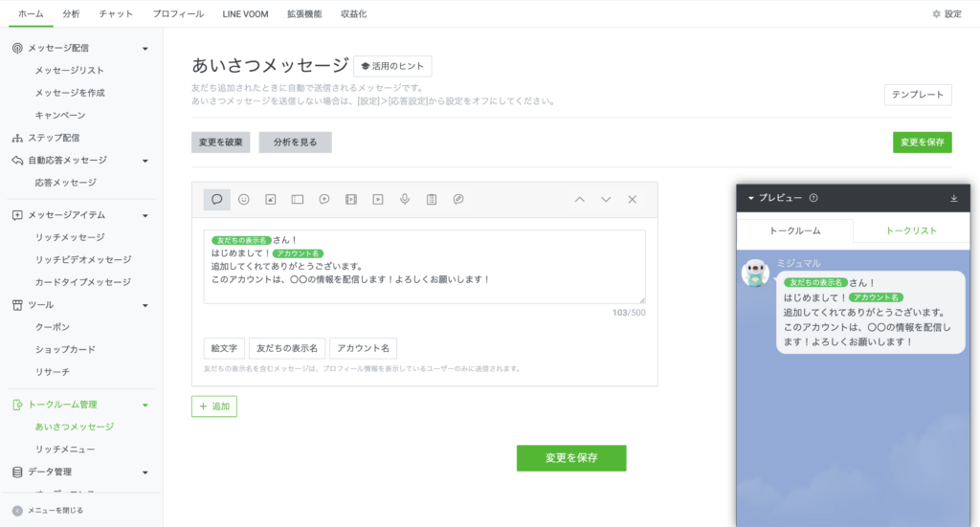Select the rich video message icon
Image resolution: width=980 pixels, height=527 pixels.
coord(351,199)
